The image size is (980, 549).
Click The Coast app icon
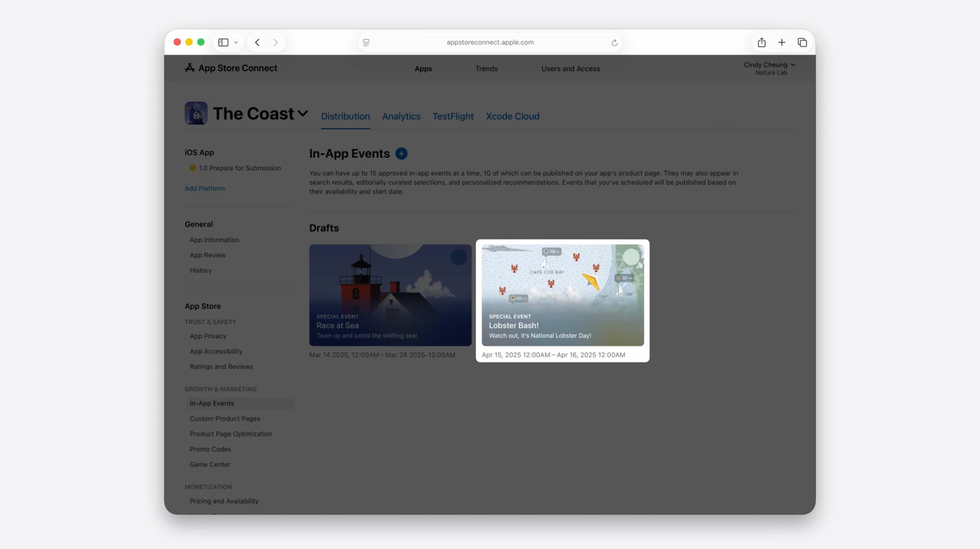tap(196, 113)
